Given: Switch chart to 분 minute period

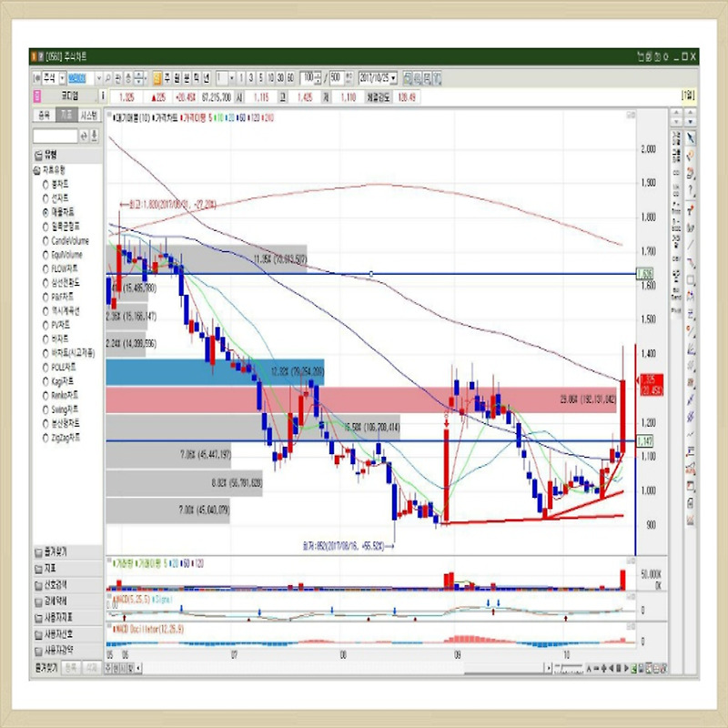Looking at the screenshot, I should click(x=187, y=78).
